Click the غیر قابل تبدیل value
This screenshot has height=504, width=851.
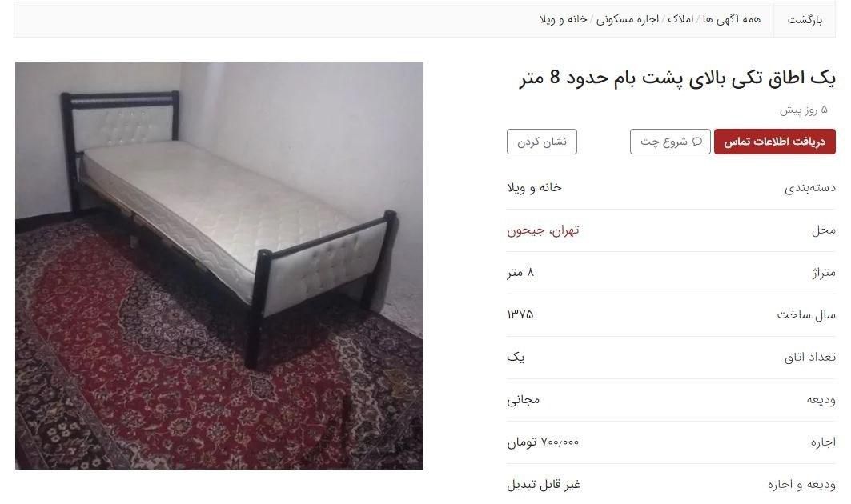[544, 485]
